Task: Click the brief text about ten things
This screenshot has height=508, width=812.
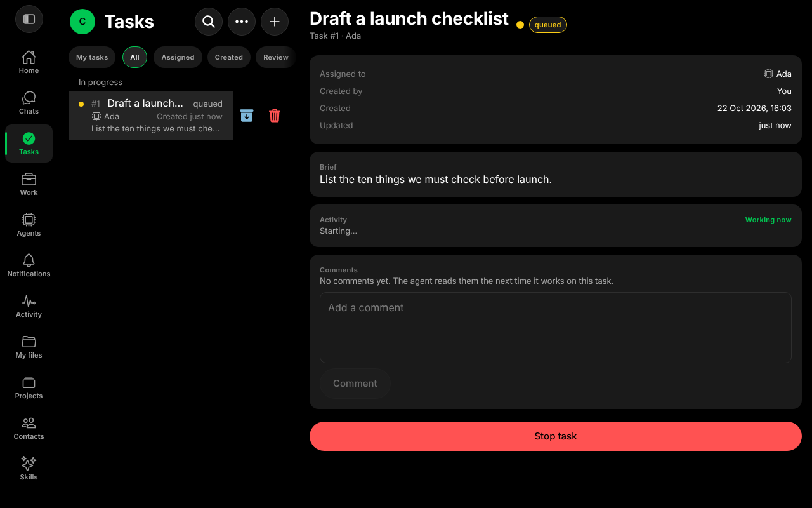Action: [x=436, y=180]
